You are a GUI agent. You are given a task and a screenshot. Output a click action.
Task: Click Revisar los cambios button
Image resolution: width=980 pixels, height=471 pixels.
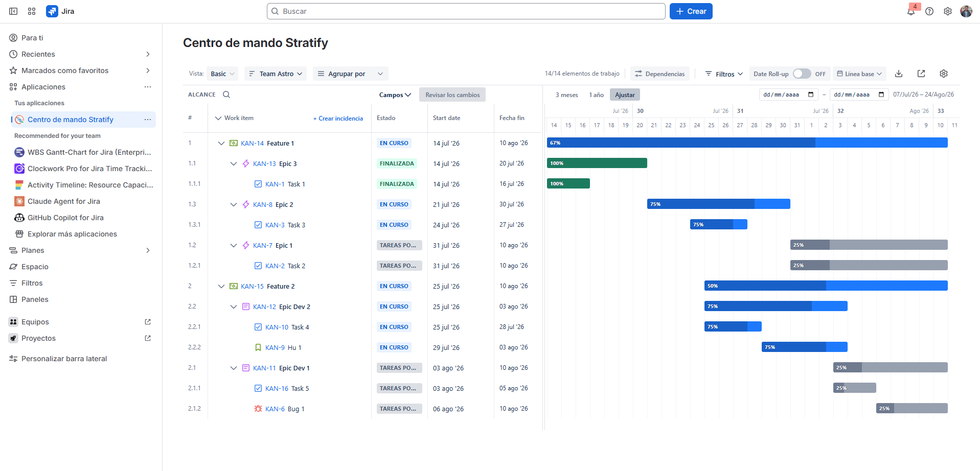tap(452, 95)
